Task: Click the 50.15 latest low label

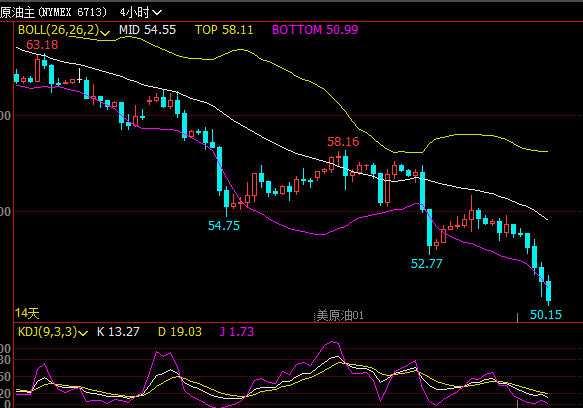Action: tap(545, 315)
